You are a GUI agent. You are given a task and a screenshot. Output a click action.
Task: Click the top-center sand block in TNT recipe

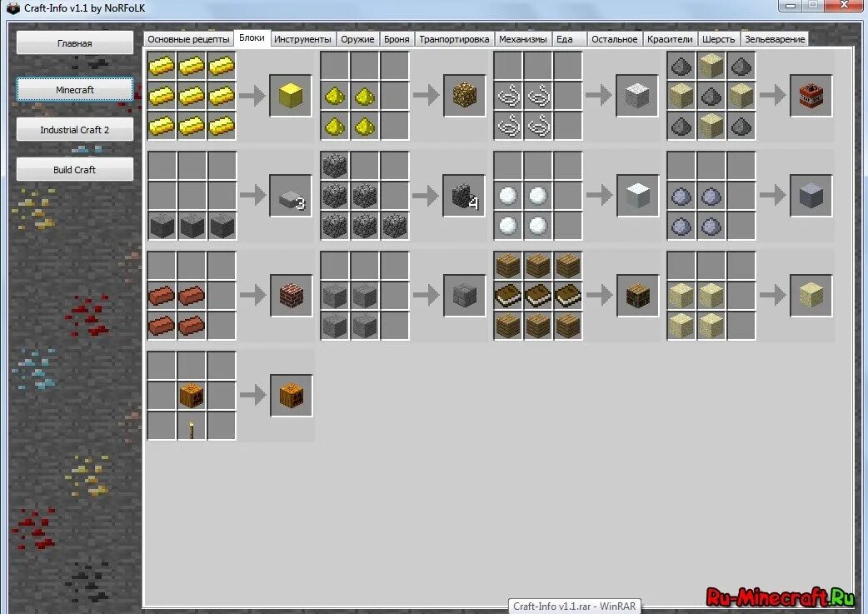[711, 66]
